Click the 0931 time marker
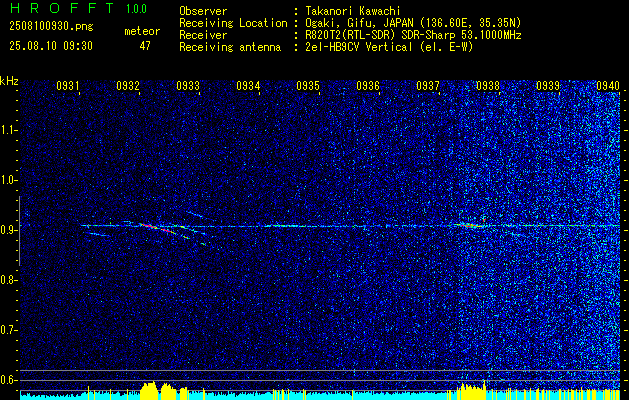The image size is (629, 400). (67, 85)
